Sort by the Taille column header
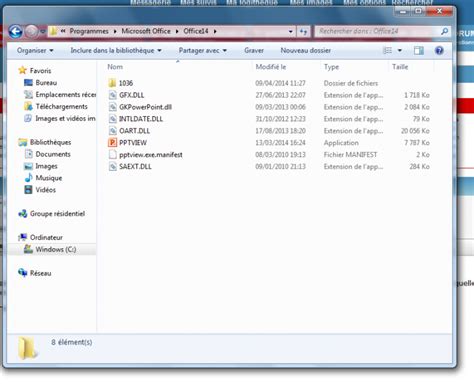474x385 pixels. point(400,67)
